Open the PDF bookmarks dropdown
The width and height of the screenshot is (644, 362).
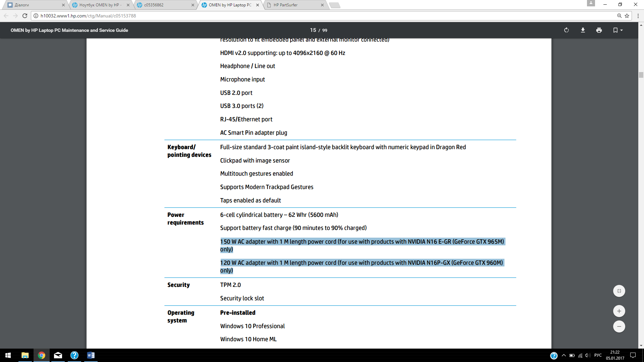pyautogui.click(x=618, y=30)
